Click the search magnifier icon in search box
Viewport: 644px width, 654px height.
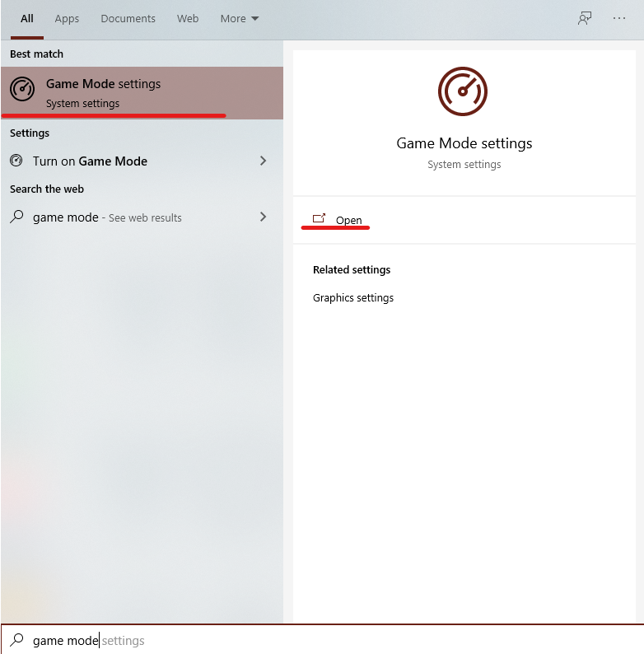pyautogui.click(x=16, y=639)
